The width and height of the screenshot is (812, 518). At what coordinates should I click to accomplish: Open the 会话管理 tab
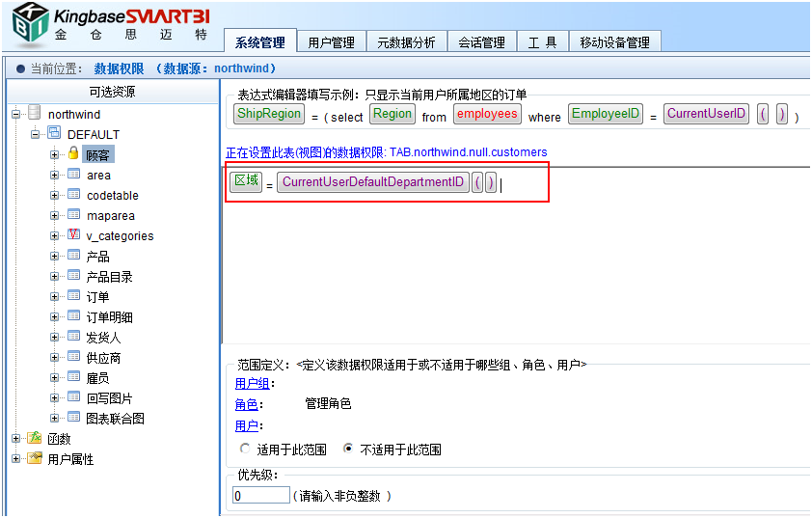[x=481, y=41]
